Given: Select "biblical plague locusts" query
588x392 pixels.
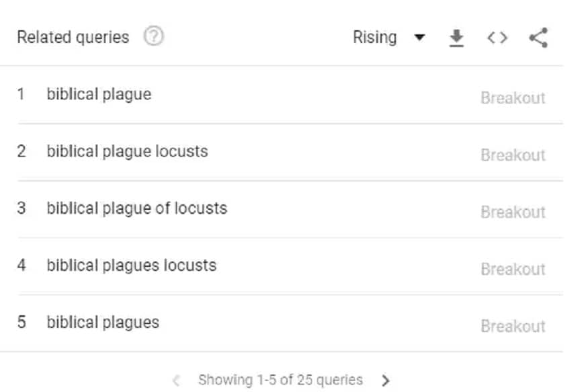Looking at the screenshot, I should (x=127, y=151).
